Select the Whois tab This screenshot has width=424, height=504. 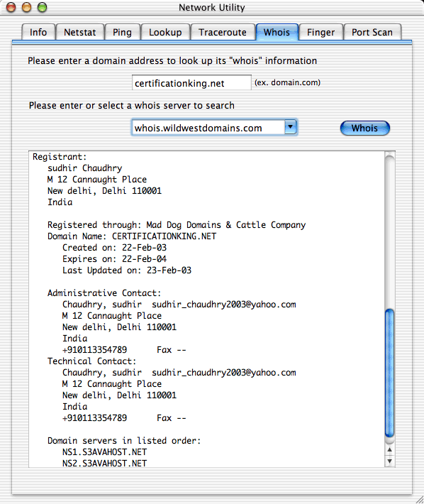277,32
